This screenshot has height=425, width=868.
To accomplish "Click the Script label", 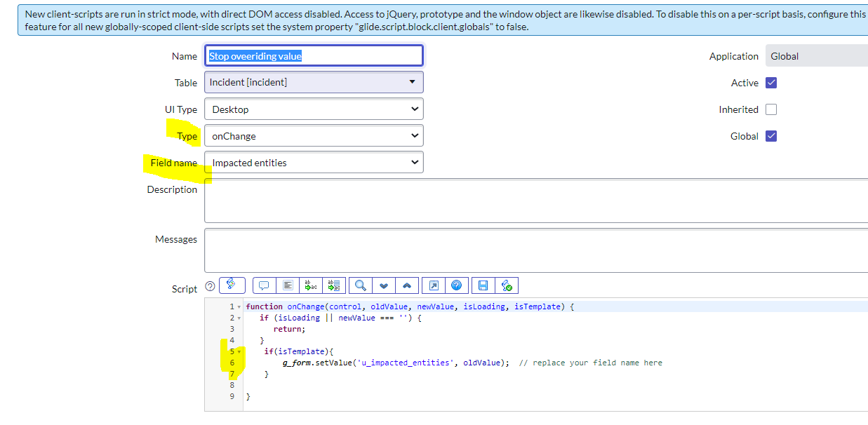I will coord(185,289).
